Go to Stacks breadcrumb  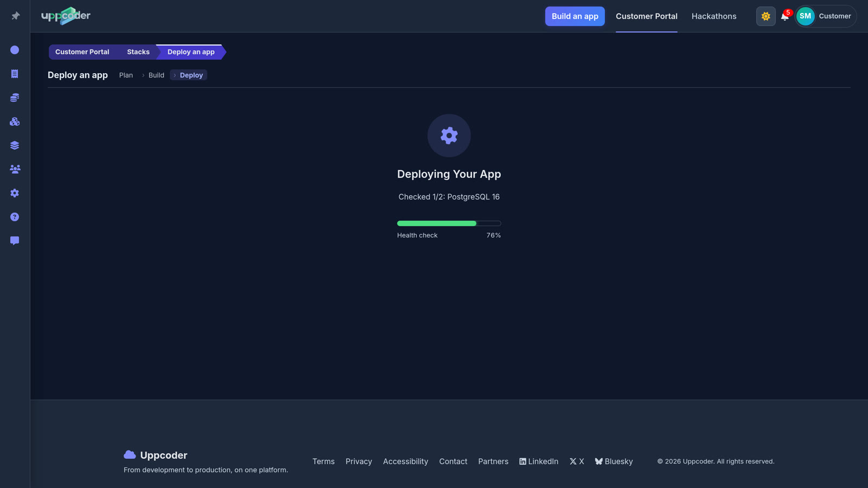click(x=138, y=52)
